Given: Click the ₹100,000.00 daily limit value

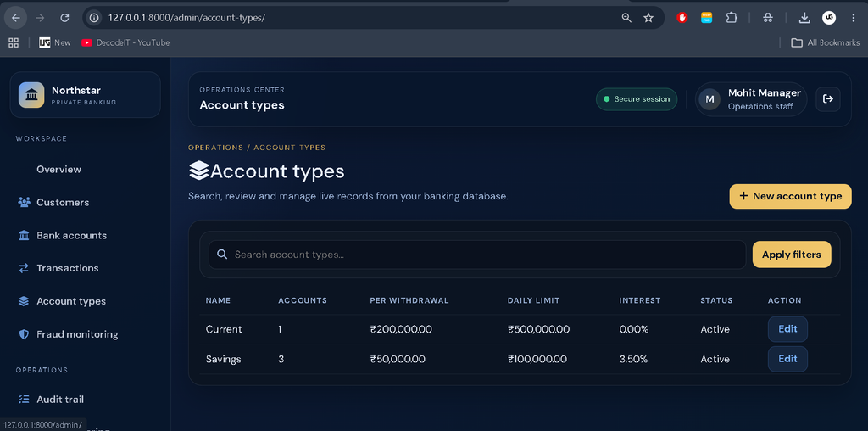Looking at the screenshot, I should coord(537,359).
